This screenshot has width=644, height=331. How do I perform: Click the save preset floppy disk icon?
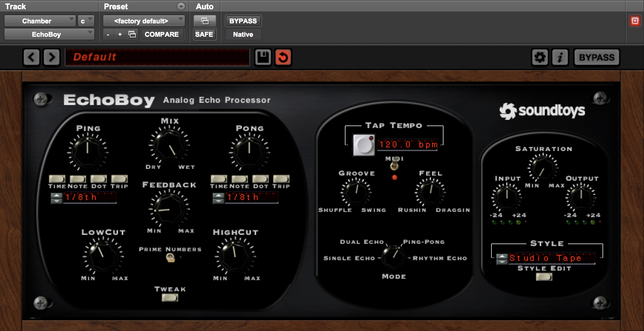pyautogui.click(x=263, y=58)
